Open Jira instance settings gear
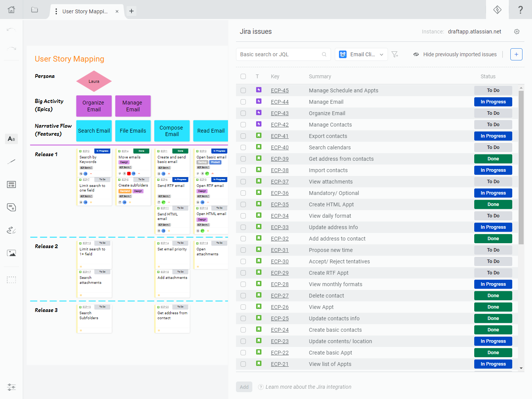Image resolution: width=532 pixels, height=399 pixels. coord(517,32)
